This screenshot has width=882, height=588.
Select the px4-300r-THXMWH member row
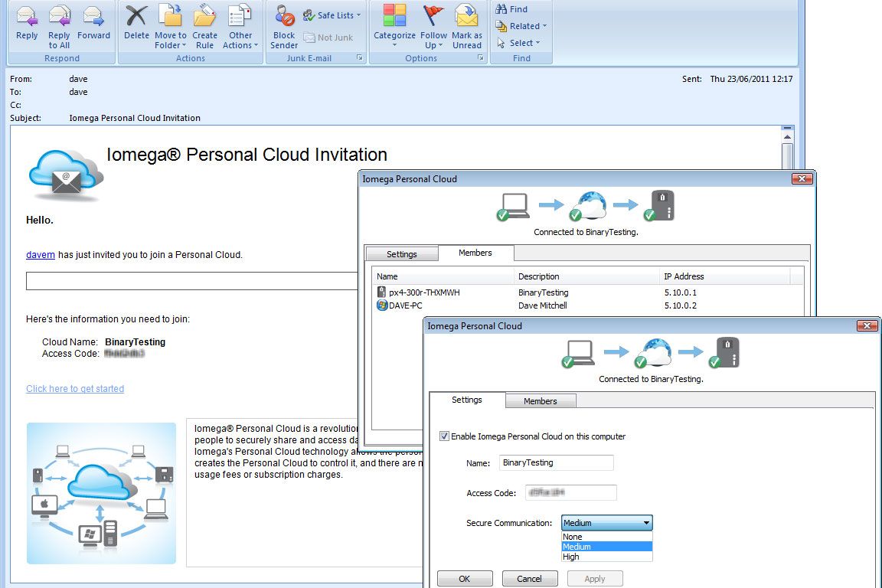click(588, 292)
